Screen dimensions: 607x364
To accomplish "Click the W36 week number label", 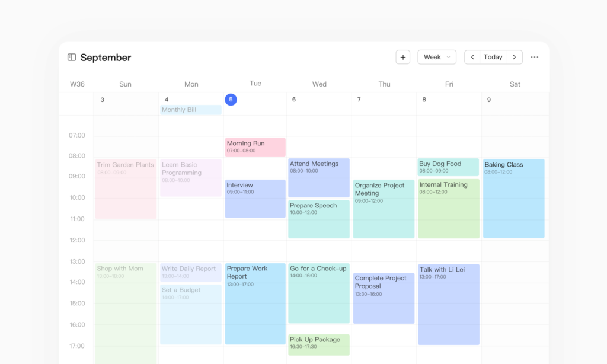I will pos(77,84).
